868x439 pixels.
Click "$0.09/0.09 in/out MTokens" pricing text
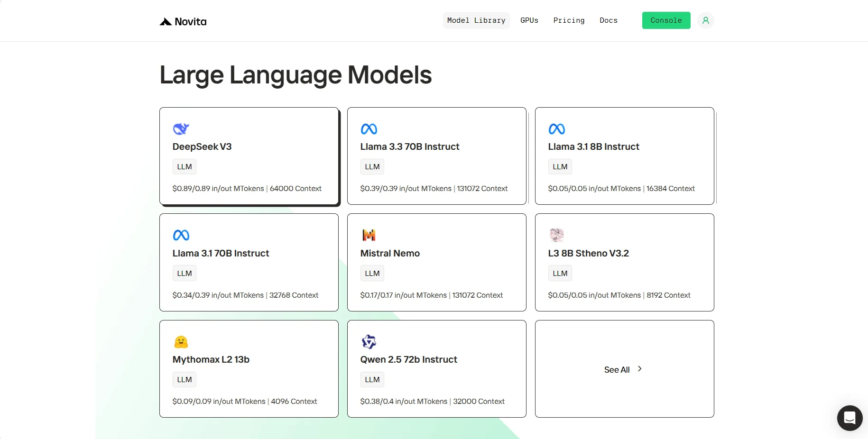[x=219, y=402]
